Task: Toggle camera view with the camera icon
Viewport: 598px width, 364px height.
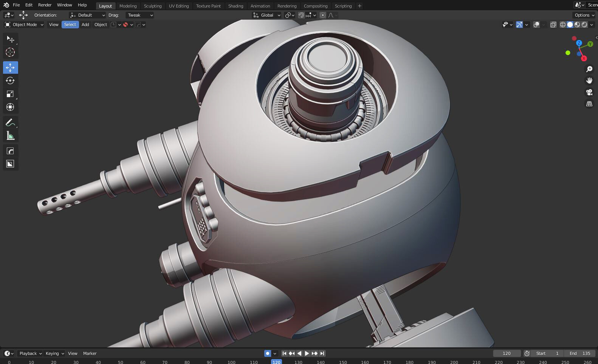Action: pyautogui.click(x=589, y=92)
